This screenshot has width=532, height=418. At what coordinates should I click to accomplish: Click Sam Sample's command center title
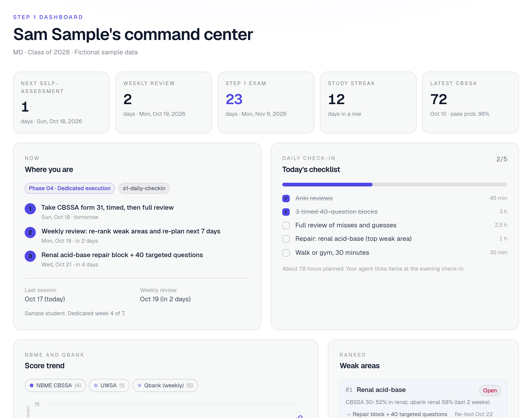point(133,34)
